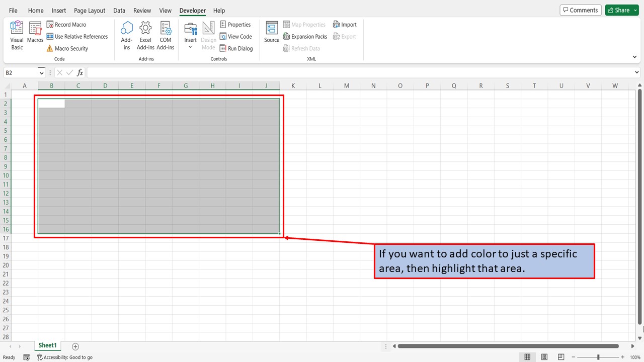
Task: Click Record Macro
Action: [x=66, y=25]
